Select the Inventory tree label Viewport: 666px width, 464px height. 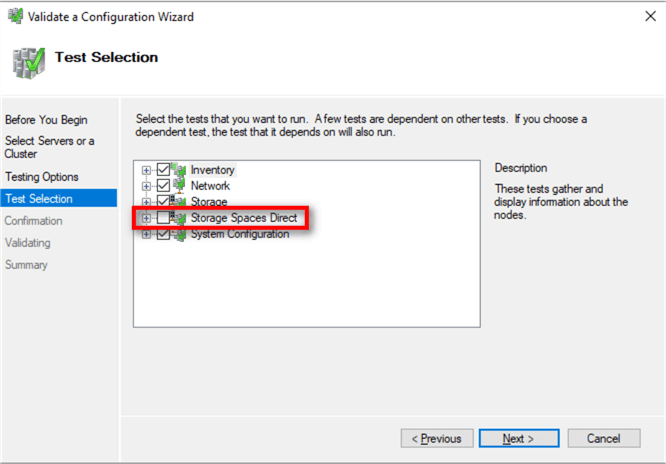tap(212, 170)
